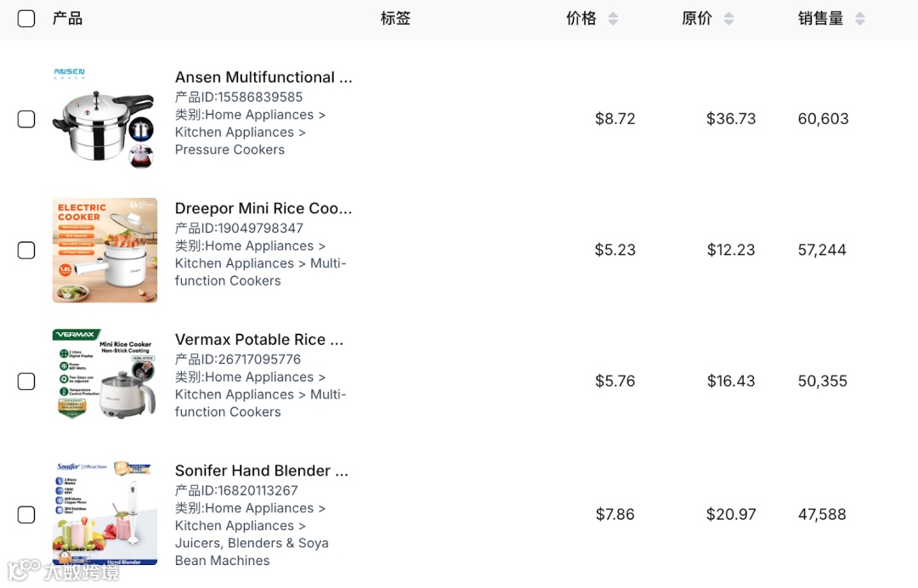Tick the select-all checkbox in header

coord(26,19)
